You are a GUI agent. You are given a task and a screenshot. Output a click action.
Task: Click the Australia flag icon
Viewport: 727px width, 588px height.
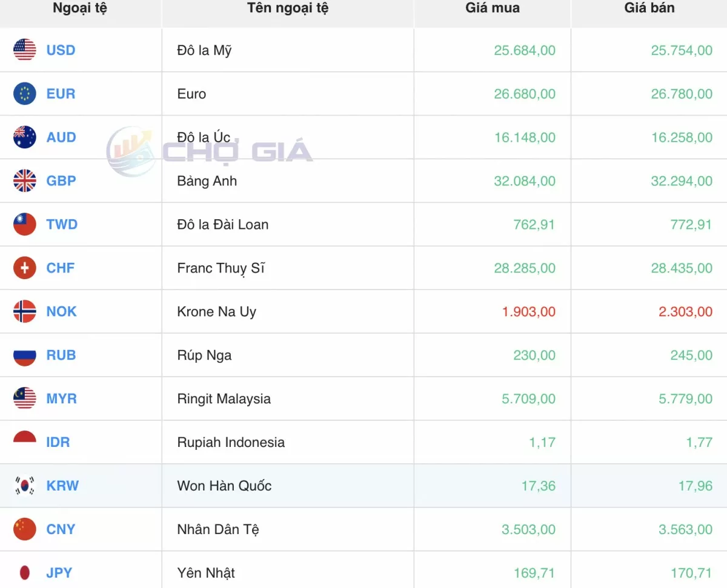point(25,137)
